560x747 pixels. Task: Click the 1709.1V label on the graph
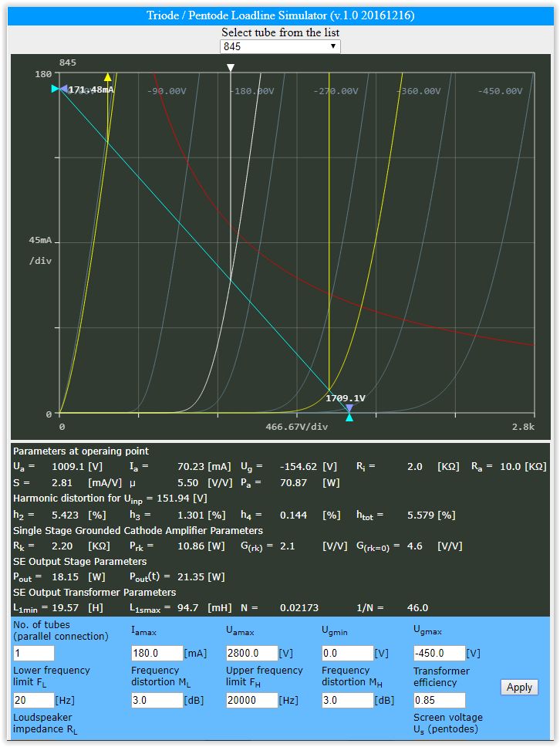[x=346, y=398]
